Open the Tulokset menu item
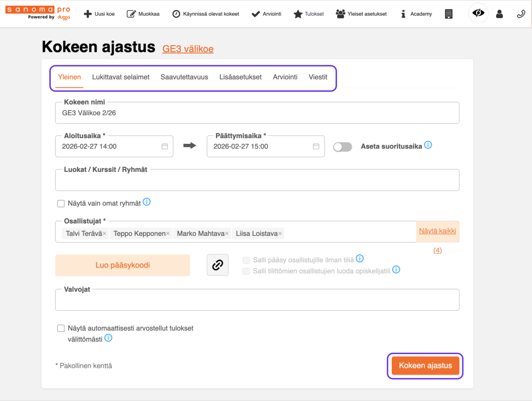Screen dimensions: 532x401 [309, 14]
